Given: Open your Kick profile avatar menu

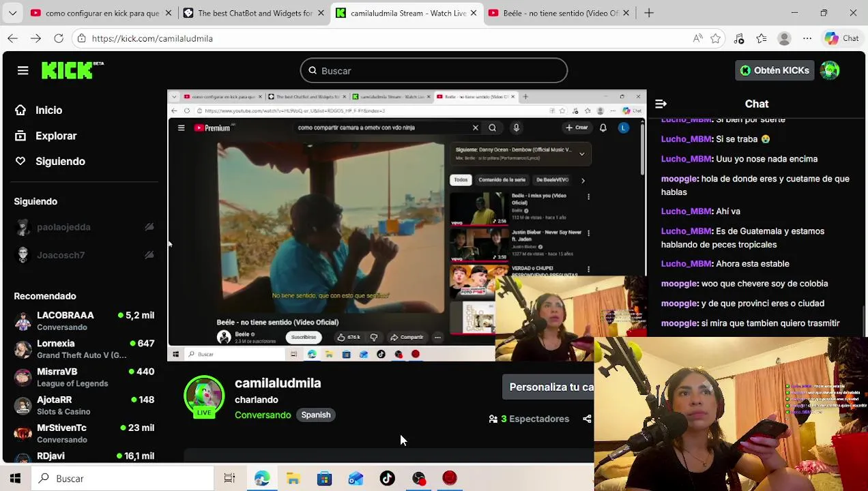Looking at the screenshot, I should tap(830, 70).
